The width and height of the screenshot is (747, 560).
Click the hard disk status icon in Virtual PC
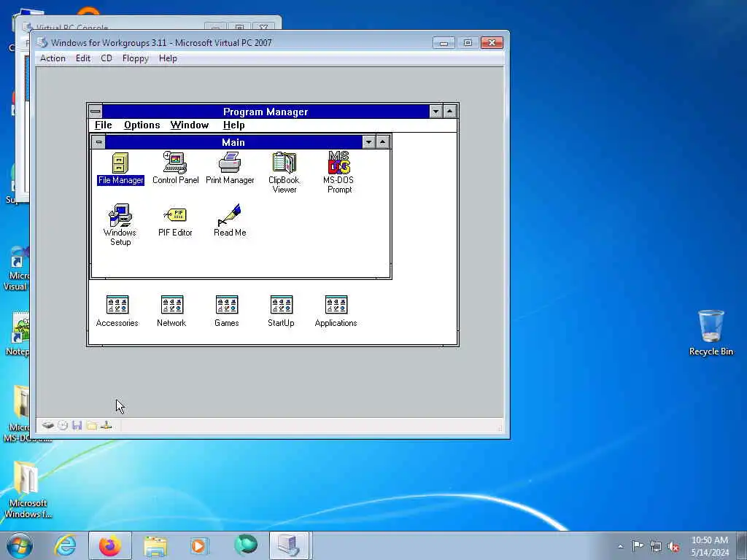[x=47, y=425]
